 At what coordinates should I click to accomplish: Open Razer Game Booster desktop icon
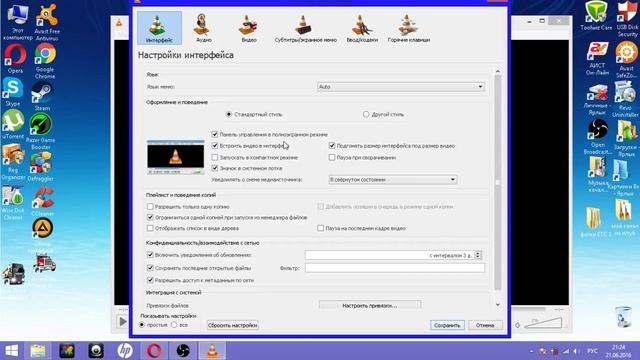click(x=40, y=131)
